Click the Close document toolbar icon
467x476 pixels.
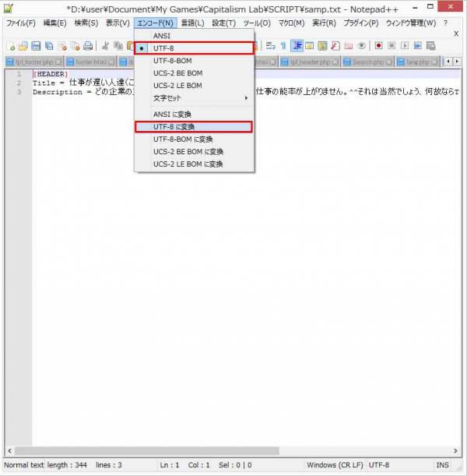(x=62, y=46)
